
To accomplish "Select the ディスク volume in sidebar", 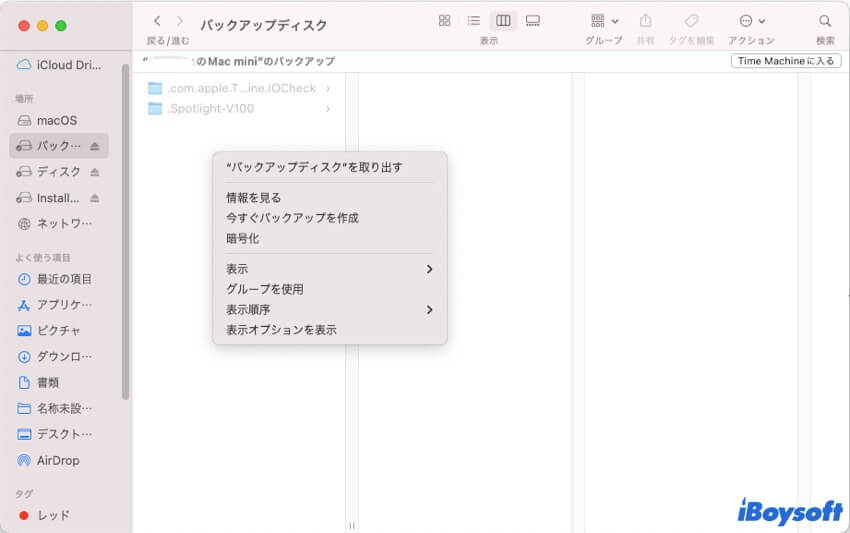I will tap(49, 172).
